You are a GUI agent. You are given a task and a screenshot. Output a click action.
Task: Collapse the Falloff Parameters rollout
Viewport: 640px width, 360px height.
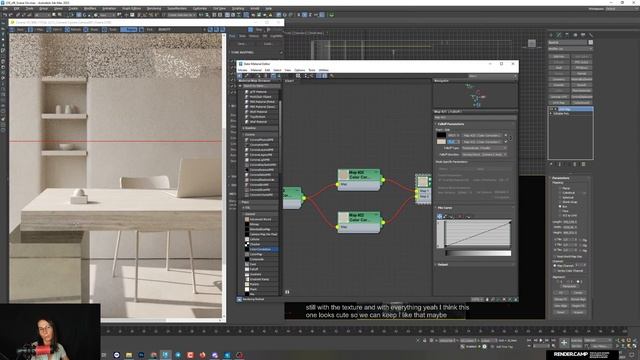[450, 124]
